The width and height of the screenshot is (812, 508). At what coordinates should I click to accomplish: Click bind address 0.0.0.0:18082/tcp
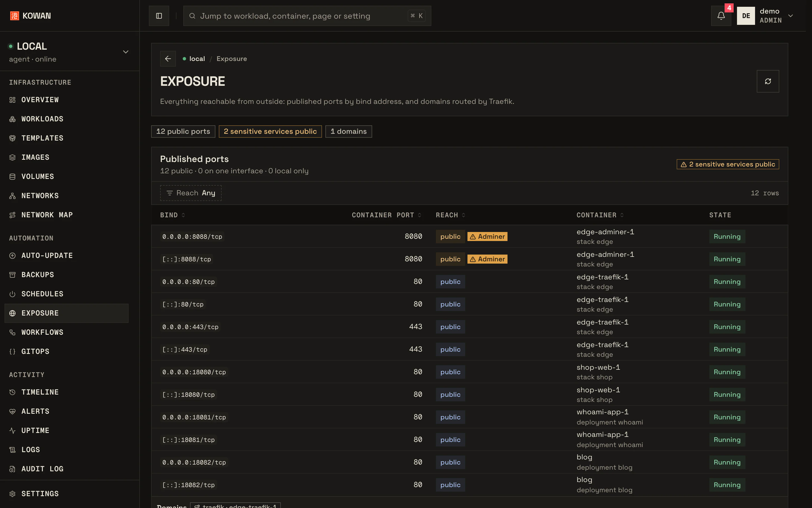point(194,462)
